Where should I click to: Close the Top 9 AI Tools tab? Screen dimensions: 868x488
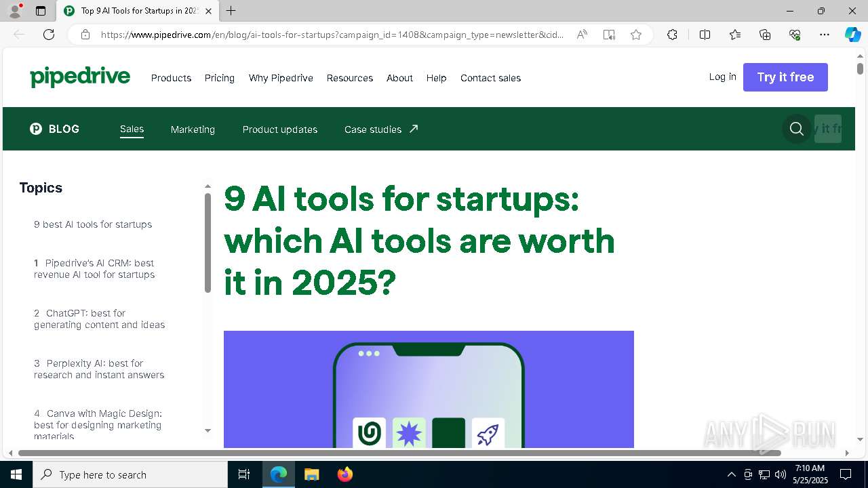coord(208,11)
